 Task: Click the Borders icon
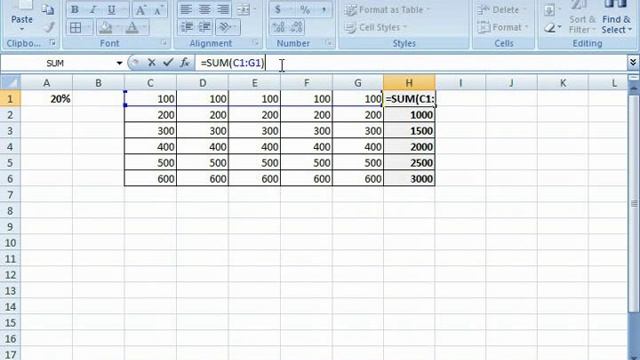(x=76, y=27)
